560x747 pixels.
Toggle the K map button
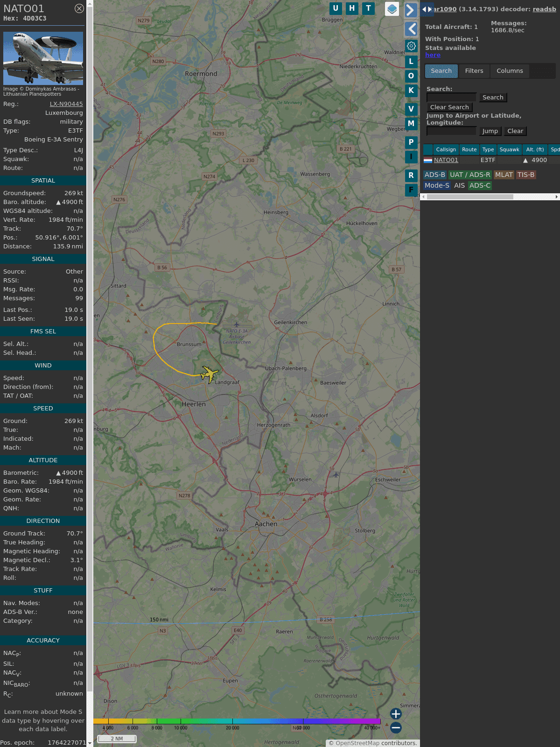[x=411, y=90]
